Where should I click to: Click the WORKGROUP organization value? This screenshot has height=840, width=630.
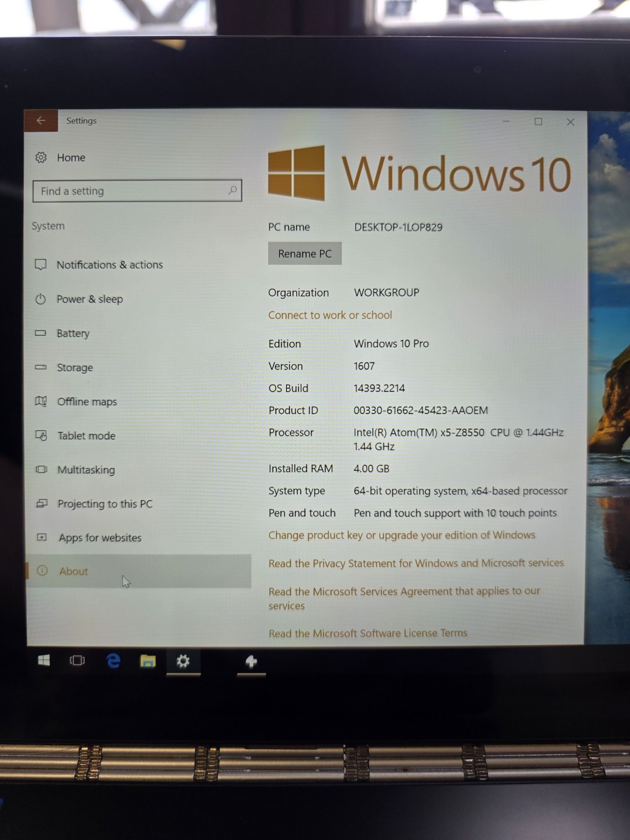[387, 292]
